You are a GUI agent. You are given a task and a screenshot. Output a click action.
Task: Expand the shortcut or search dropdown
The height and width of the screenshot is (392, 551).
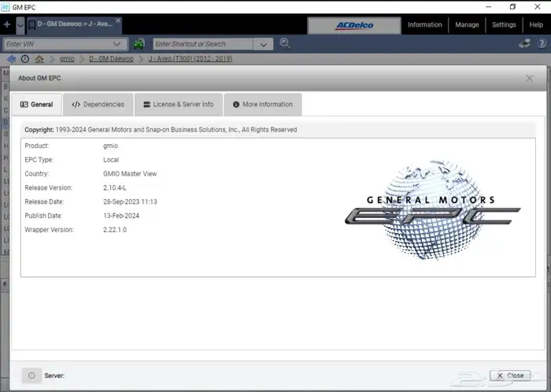(x=267, y=44)
